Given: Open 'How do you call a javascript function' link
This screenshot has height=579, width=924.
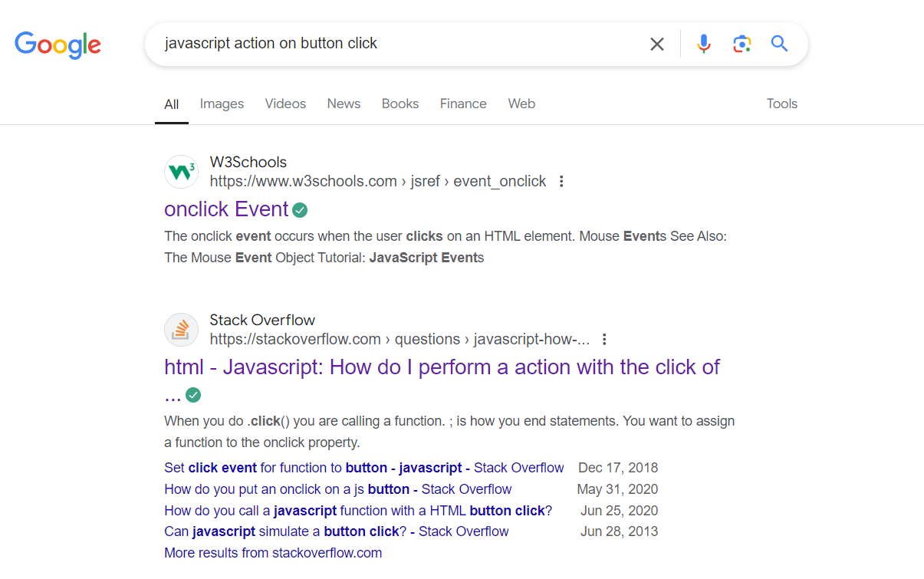Looking at the screenshot, I should pos(358,511).
